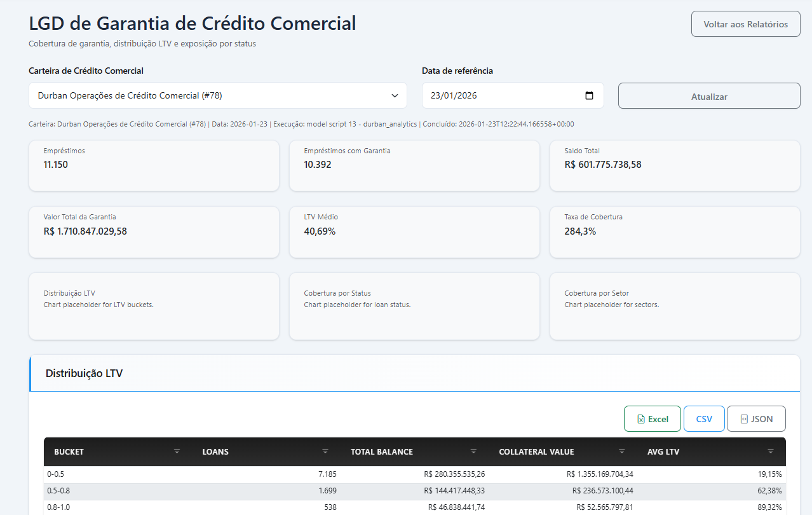The height and width of the screenshot is (515, 812).
Task: Click the Cobertura por Setor chart card
Action: point(675,306)
